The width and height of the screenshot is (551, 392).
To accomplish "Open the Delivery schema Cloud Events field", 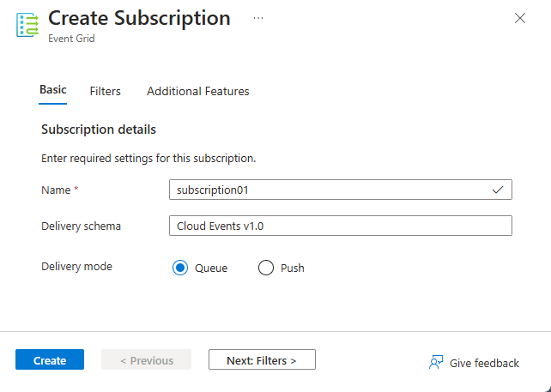I will [340, 226].
